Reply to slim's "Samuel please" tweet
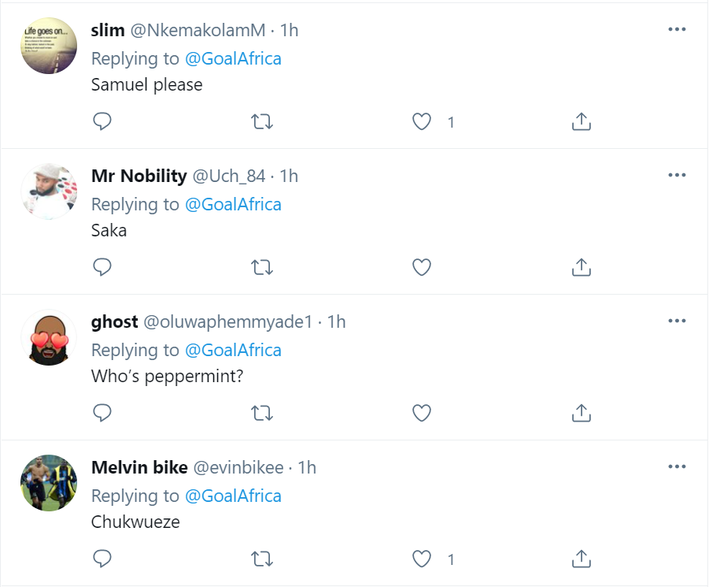Viewport: 720px width, 587px height. (102, 122)
